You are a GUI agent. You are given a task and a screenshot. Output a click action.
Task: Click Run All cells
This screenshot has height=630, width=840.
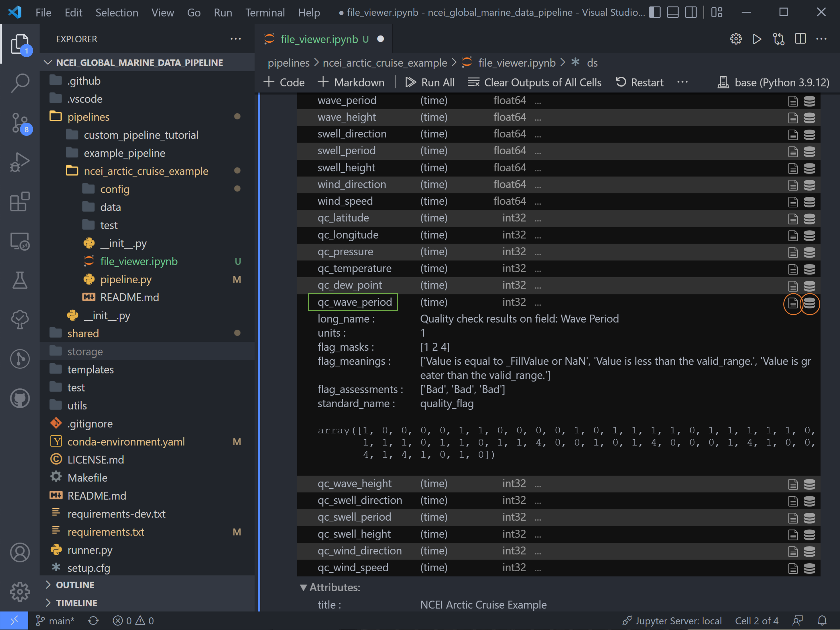click(430, 82)
